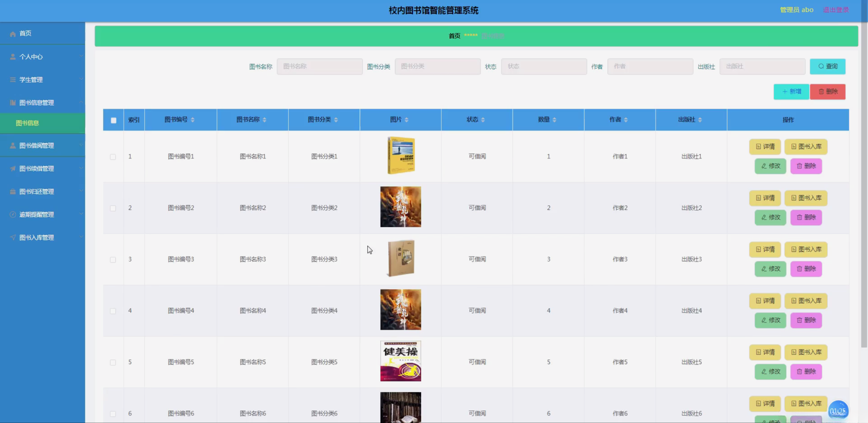Screen dimensions: 868x423
Task: Click the clock icon beside 逾期提醒管理
Action: [13, 215]
